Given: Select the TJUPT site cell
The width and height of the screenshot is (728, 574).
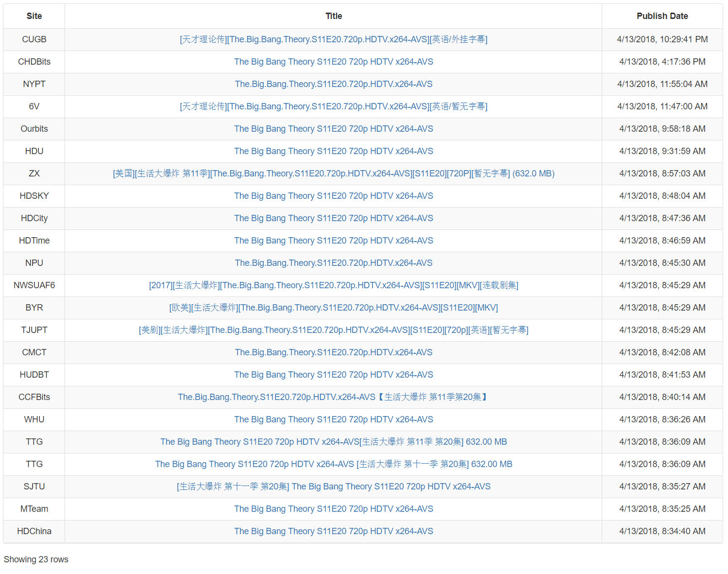Looking at the screenshot, I should tap(34, 330).
